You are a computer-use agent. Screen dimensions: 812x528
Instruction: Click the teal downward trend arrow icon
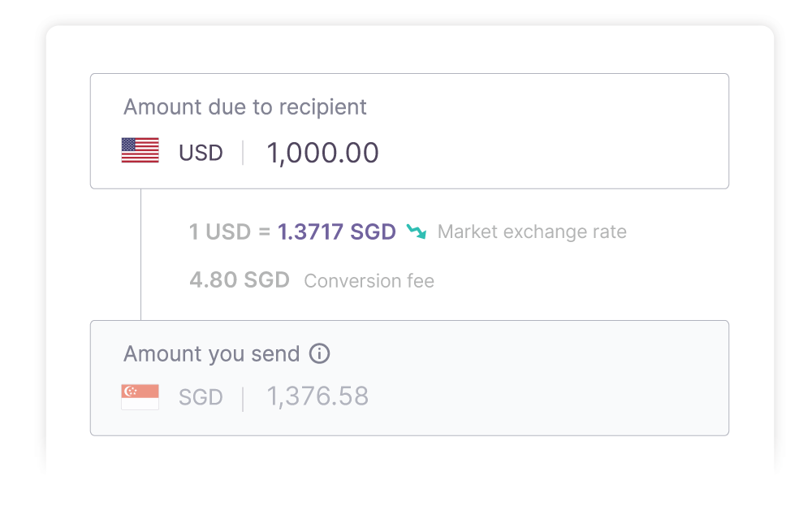(417, 232)
